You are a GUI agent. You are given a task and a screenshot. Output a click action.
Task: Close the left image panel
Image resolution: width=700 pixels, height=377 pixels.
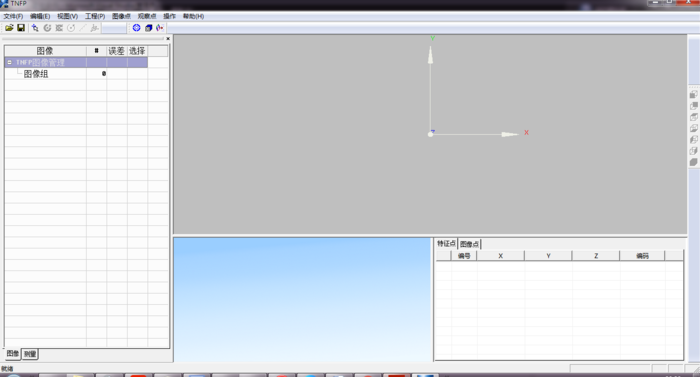click(x=168, y=39)
